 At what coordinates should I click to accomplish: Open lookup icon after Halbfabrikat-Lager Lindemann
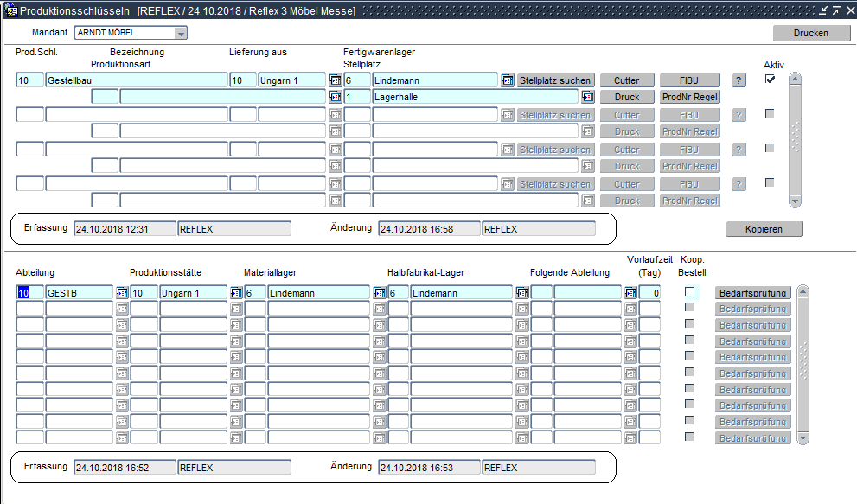(521, 293)
